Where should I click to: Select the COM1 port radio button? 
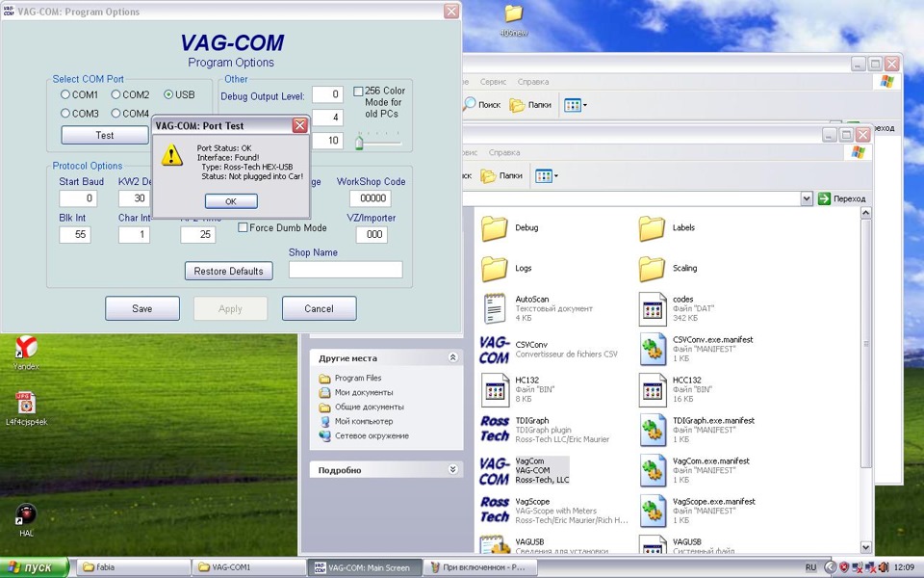click(x=65, y=94)
